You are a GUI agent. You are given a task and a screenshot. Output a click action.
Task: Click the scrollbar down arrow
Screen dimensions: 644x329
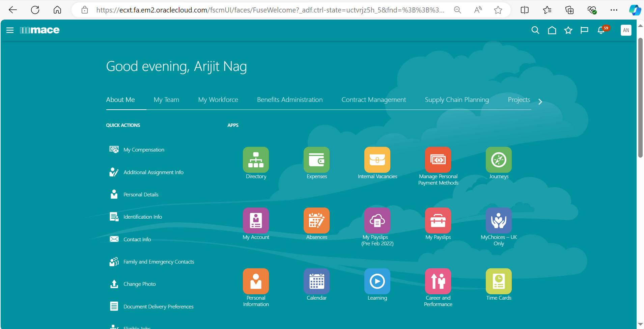(x=640, y=325)
